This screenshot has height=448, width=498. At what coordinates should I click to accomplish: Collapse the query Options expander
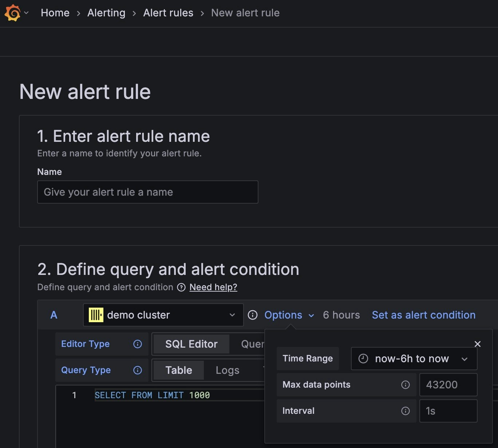pyautogui.click(x=289, y=315)
